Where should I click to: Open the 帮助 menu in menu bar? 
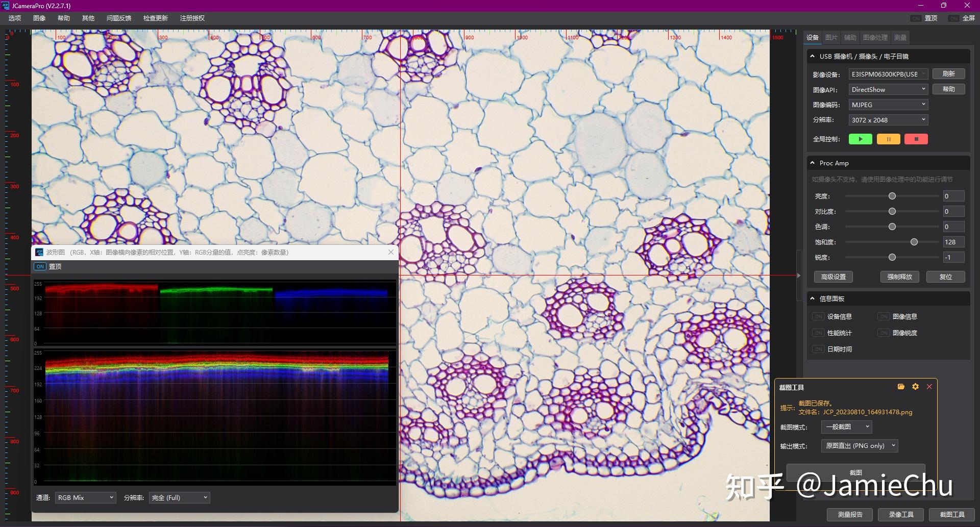point(64,18)
